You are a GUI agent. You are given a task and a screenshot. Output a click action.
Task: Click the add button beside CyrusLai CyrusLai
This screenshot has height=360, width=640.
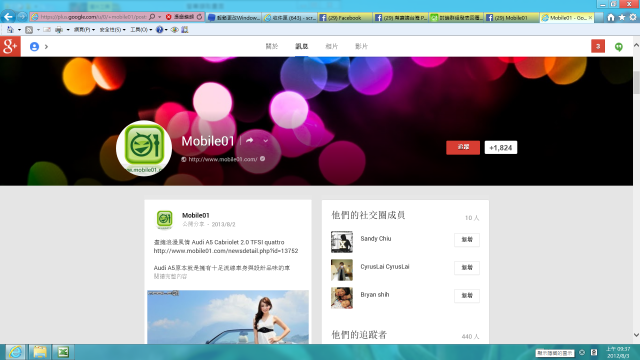tap(467, 267)
